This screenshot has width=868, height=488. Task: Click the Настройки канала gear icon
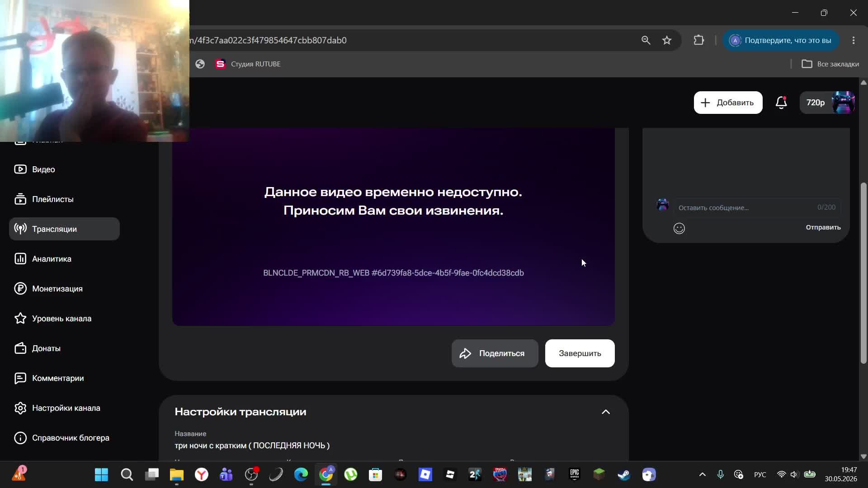[20, 408]
